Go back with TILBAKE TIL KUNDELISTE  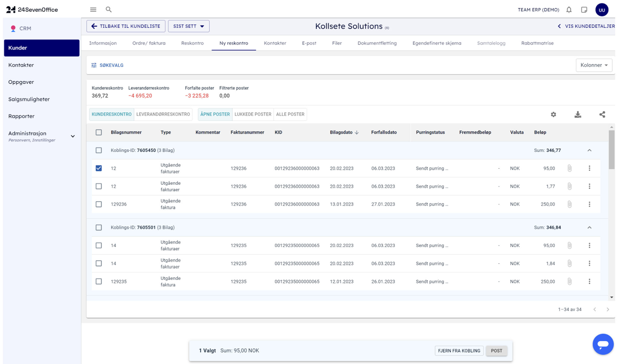pos(126,26)
